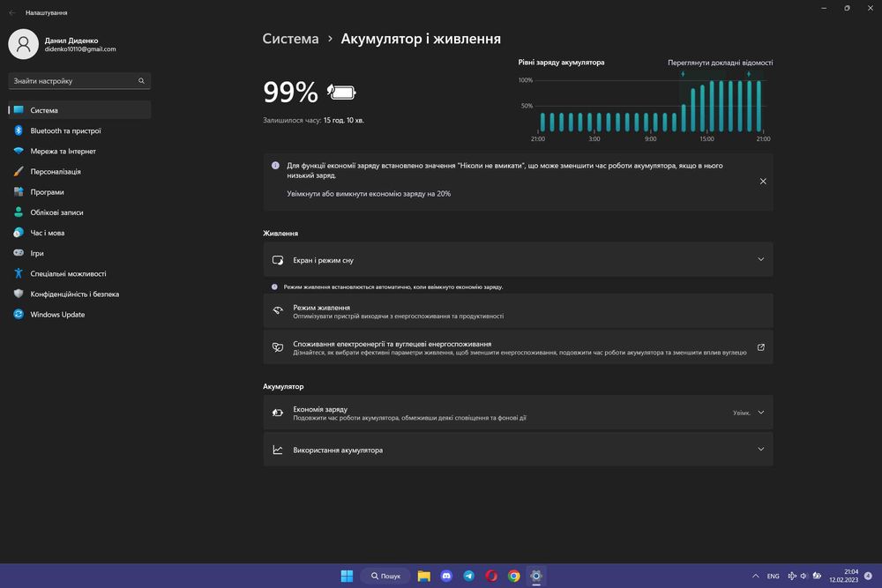882x588 pixels.
Task: Navigate to Система breadcrumb
Action: pyautogui.click(x=290, y=39)
